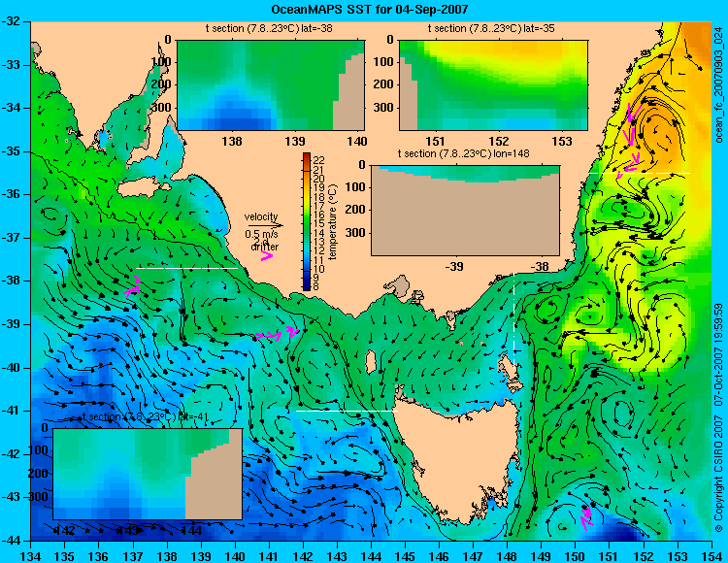Viewport: 728px width, 563px height.
Task: Click the magenta drifter track near 150E 43.5S
Action: click(587, 517)
